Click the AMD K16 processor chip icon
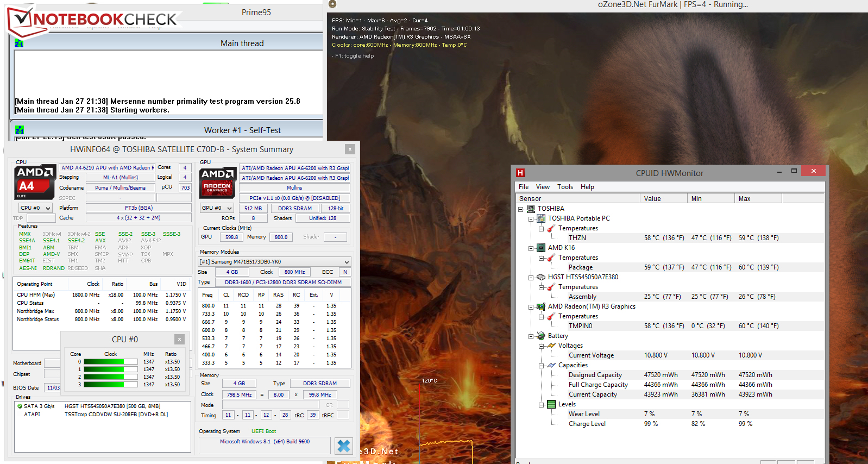868x464 pixels. pos(541,248)
